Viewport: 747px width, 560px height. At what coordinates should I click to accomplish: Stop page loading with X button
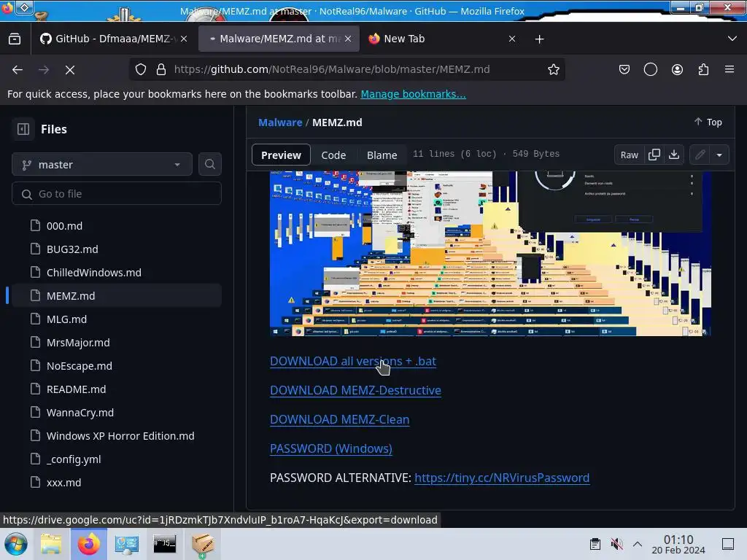coord(70,69)
